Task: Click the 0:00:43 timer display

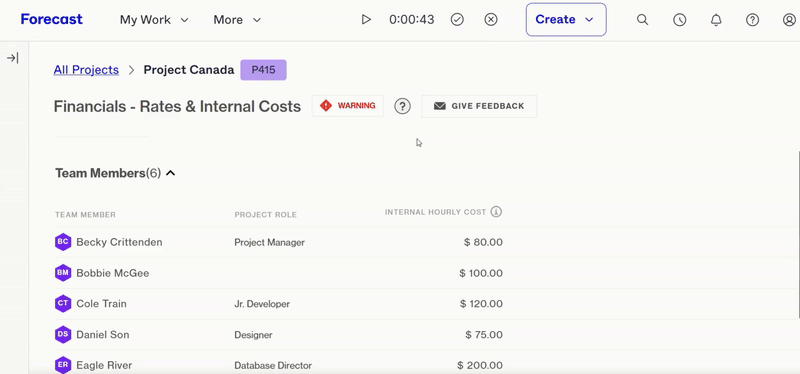Action: tap(412, 19)
